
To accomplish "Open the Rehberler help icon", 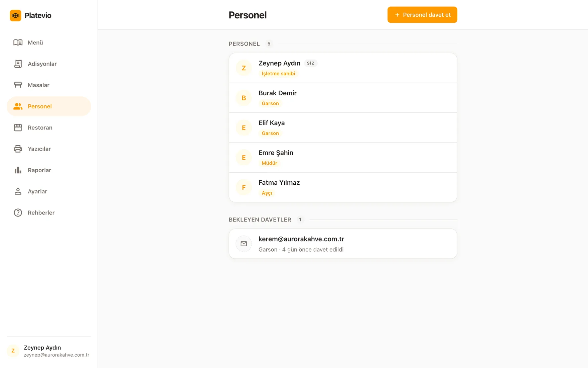I will point(18,212).
